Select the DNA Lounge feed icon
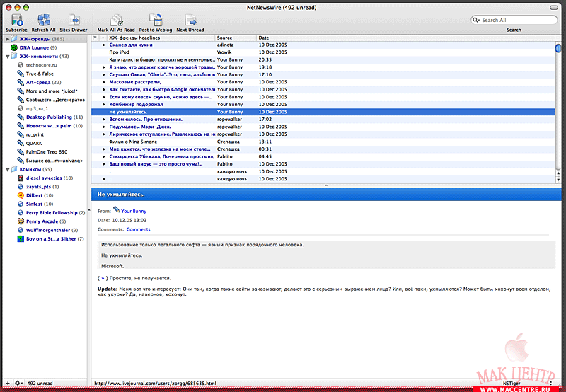 coord(14,47)
